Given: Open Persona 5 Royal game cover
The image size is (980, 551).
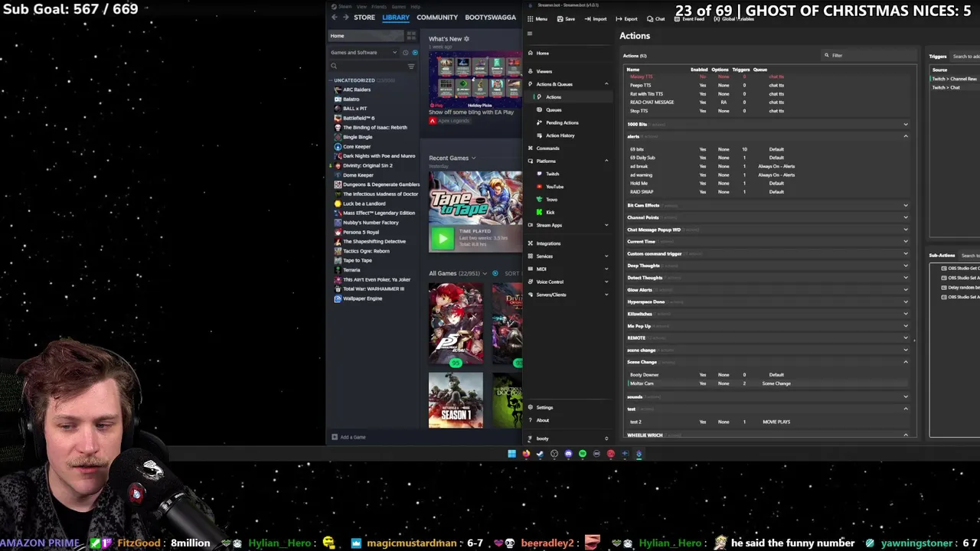Looking at the screenshot, I should click(x=456, y=324).
